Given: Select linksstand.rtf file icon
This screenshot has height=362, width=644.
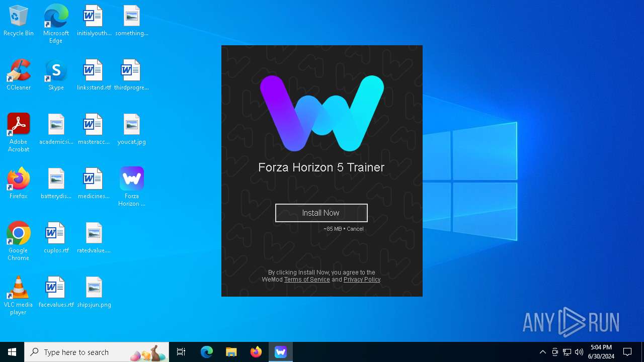Looking at the screenshot, I should tap(94, 75).
